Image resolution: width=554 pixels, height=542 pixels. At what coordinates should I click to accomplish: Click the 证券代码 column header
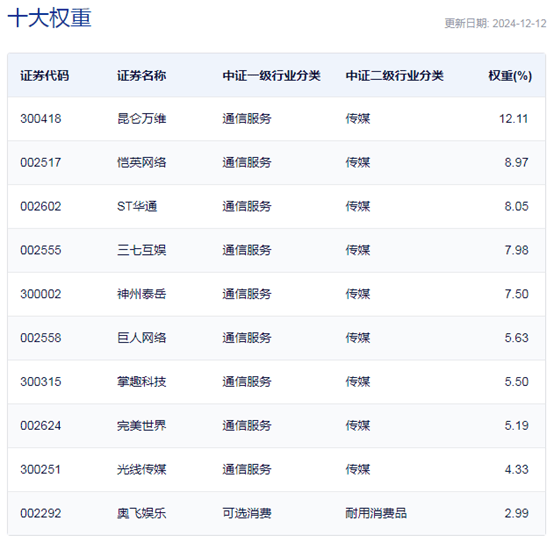click(45, 76)
